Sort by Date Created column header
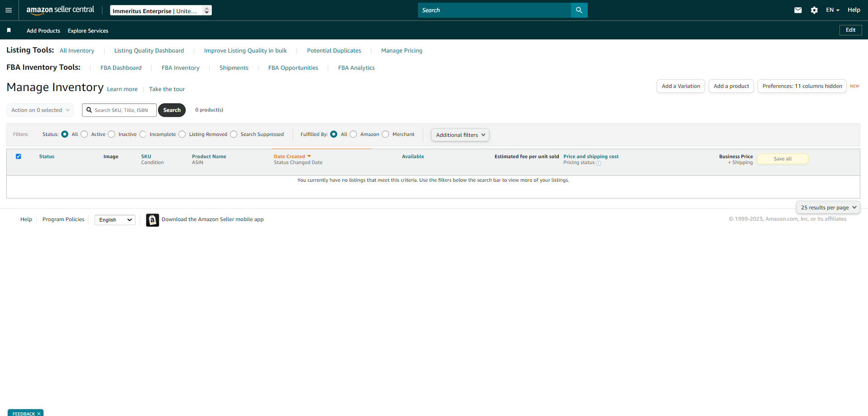868x416 pixels. point(289,156)
